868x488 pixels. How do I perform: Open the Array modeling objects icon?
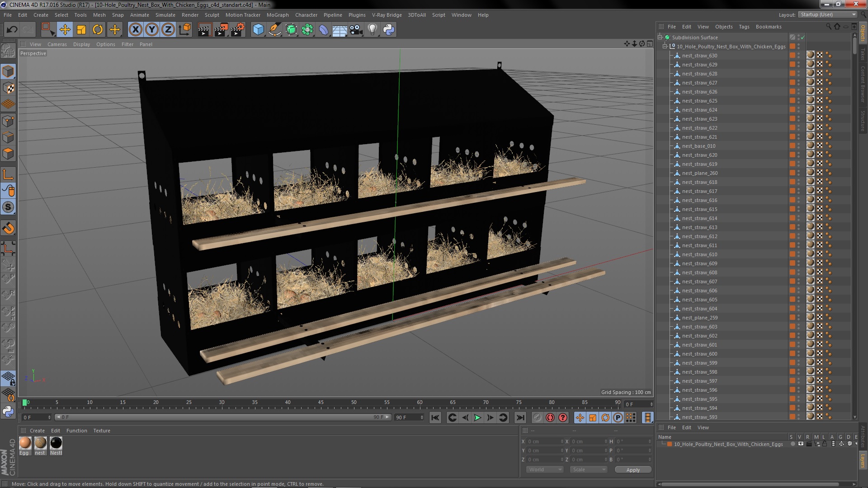pos(307,30)
